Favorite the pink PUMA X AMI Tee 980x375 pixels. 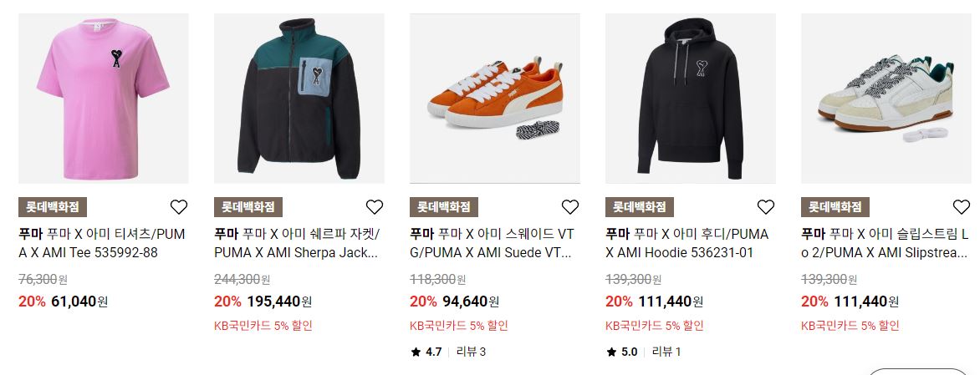coord(179,207)
